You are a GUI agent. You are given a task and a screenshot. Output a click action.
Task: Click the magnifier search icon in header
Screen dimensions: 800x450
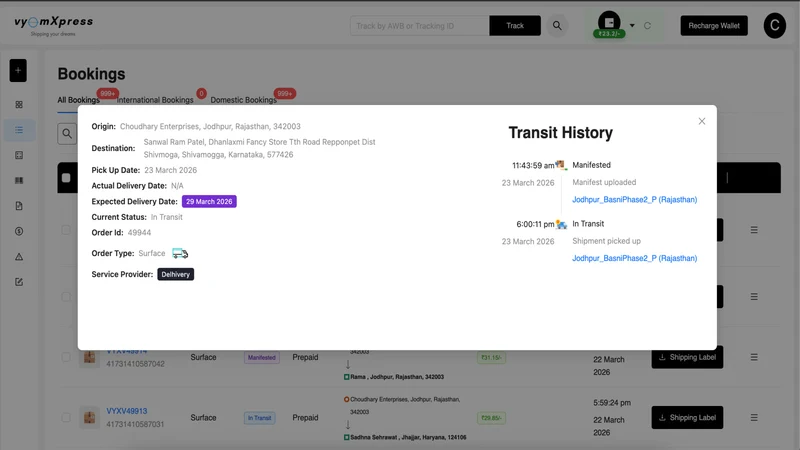click(557, 26)
